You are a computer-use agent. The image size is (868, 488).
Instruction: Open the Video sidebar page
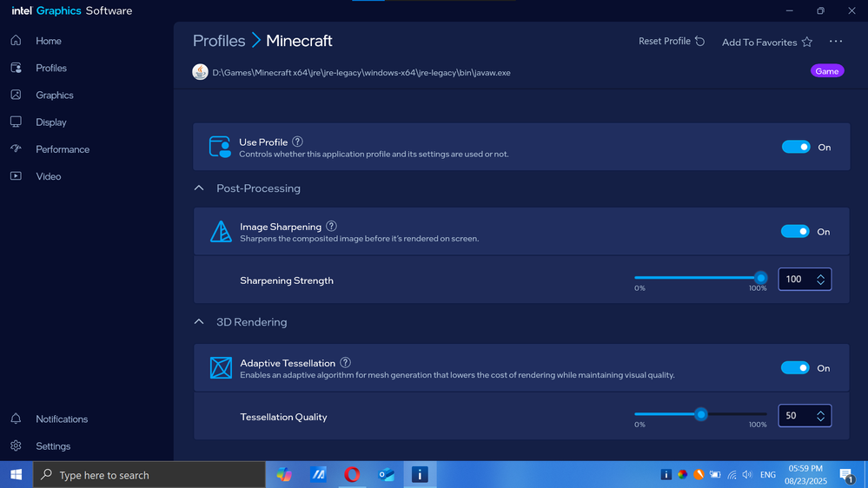(x=48, y=176)
